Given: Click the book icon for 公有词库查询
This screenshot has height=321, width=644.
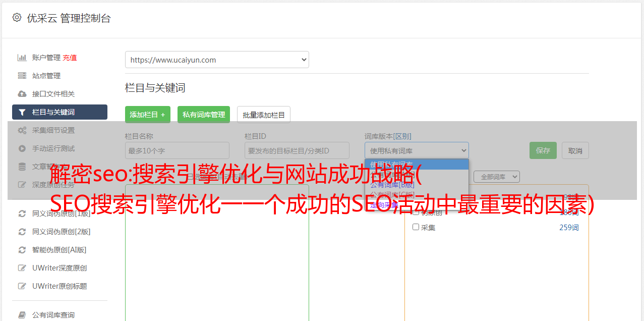Looking at the screenshot, I should [22, 315].
